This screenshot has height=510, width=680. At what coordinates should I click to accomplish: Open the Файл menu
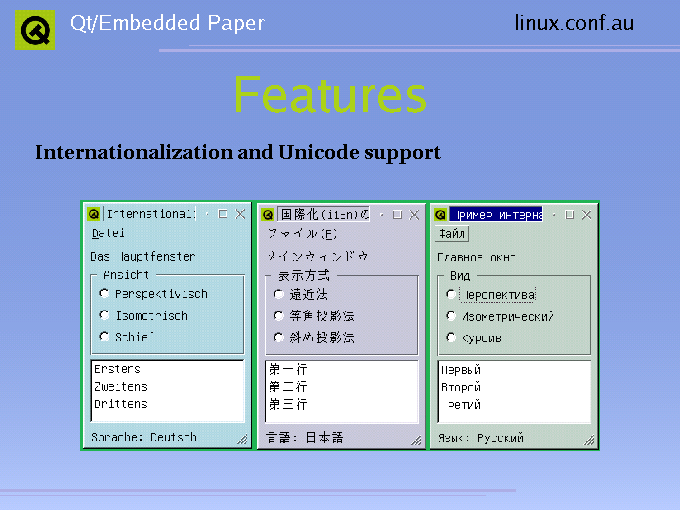coord(452,234)
